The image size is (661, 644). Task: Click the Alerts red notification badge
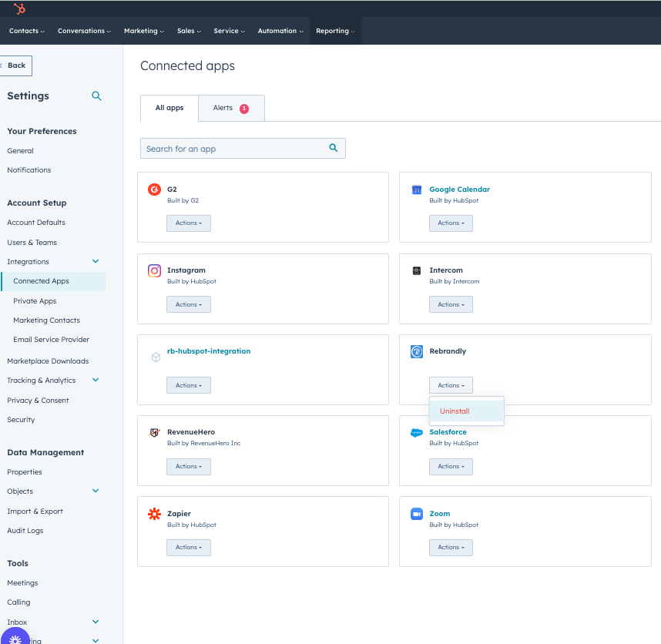pos(244,109)
